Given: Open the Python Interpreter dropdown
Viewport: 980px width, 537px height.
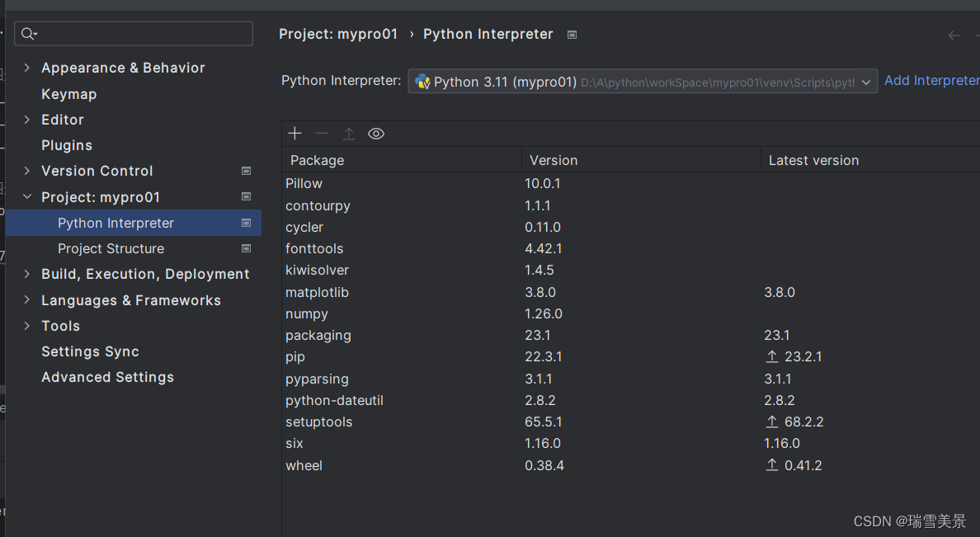Looking at the screenshot, I should click(x=643, y=82).
